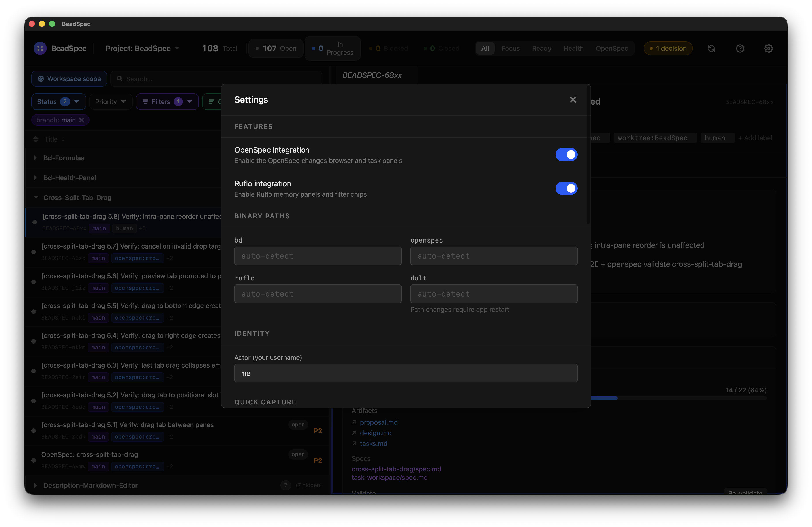Screen dimensions: 812x527
Task: Click the BeadSpec logo icon
Action: 40,49
